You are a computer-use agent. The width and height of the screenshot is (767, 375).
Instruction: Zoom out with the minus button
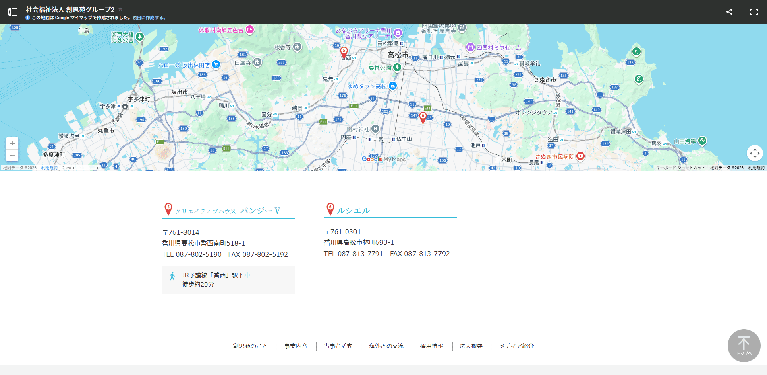12,155
